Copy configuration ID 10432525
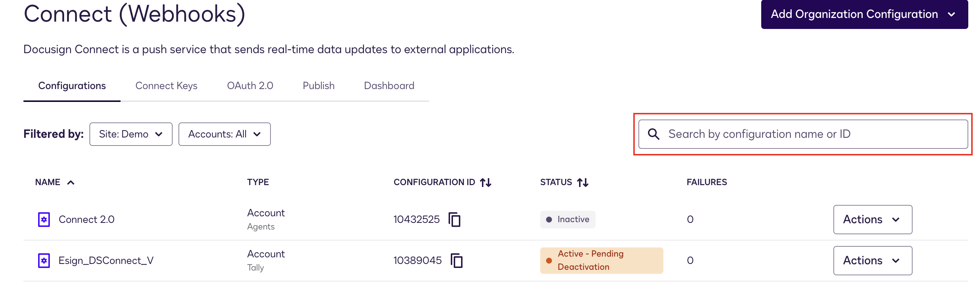 click(454, 220)
